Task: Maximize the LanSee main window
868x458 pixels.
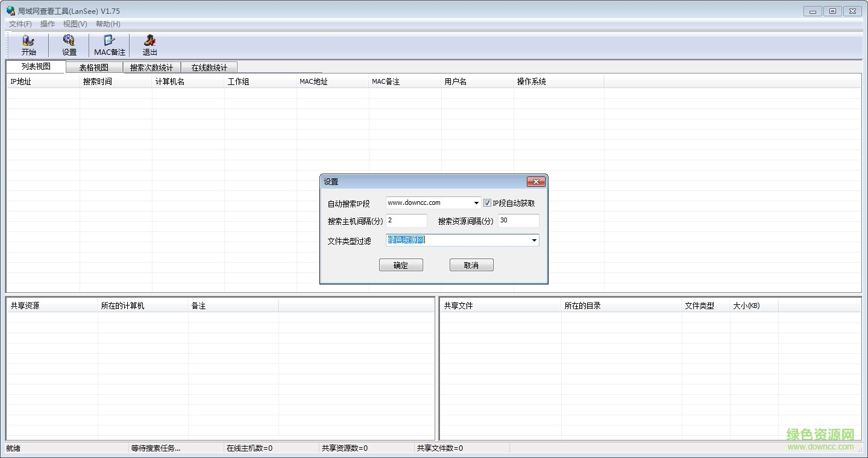Action: click(832, 11)
